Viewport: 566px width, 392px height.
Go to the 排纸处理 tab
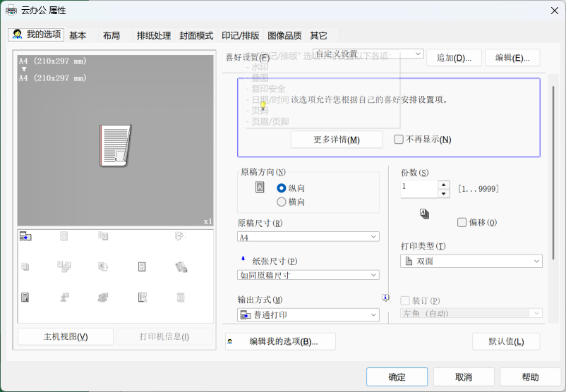tap(154, 35)
